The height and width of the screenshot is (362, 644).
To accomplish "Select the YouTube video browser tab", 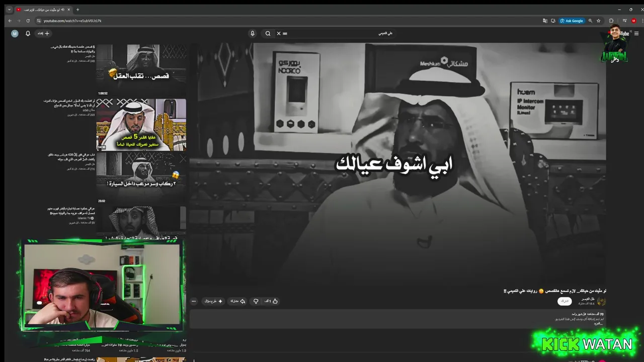I will (43, 10).
